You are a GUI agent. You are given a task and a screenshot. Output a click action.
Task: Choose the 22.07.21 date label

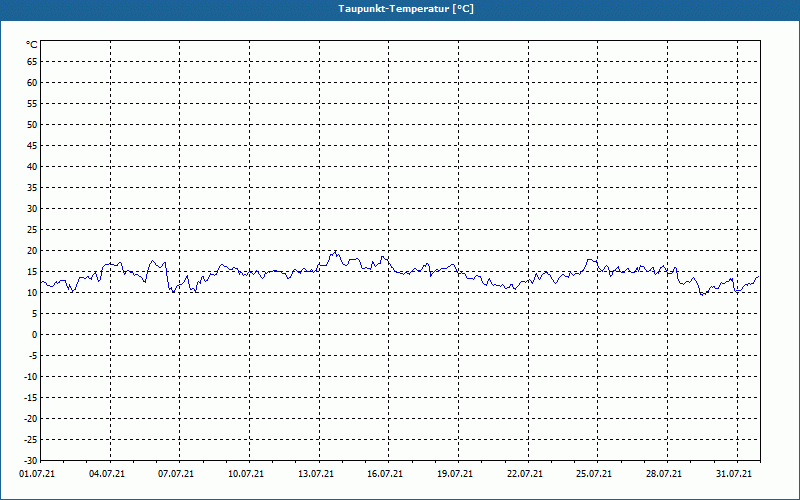coord(526,474)
